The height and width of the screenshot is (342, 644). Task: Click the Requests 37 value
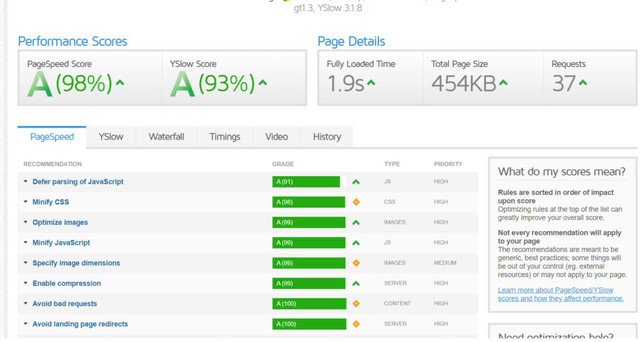coord(563,84)
